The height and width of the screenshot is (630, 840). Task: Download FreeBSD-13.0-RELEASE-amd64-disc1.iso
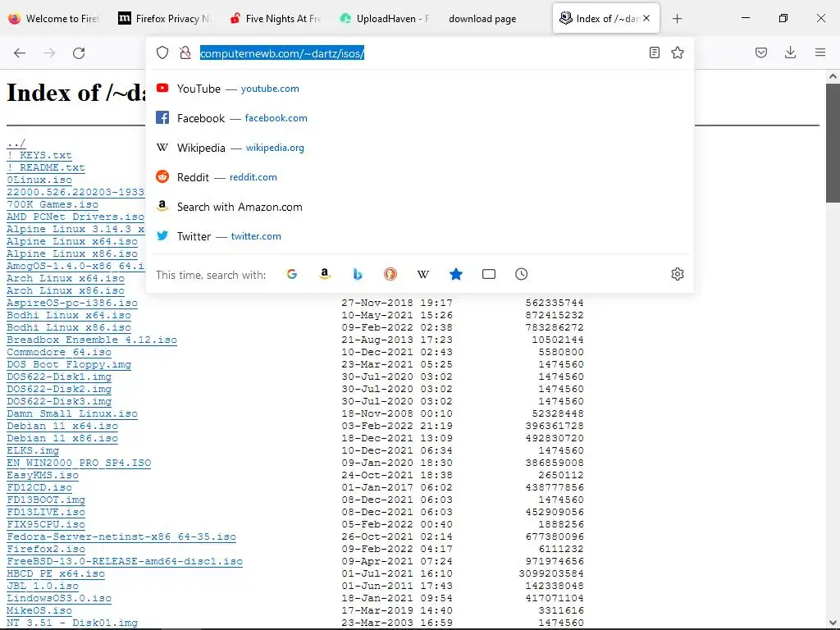pos(125,562)
